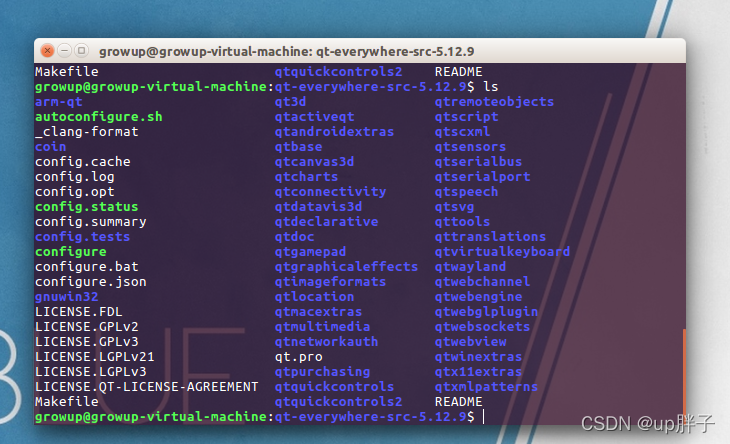Select qtsensors entry
The image size is (730, 444).
[470, 147]
